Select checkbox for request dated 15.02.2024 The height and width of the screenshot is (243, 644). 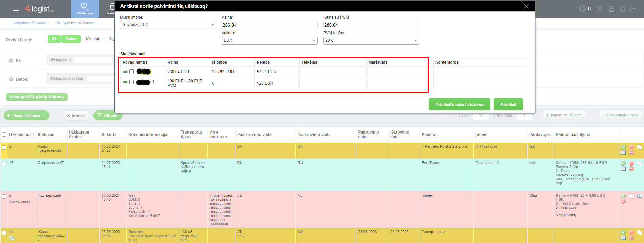4,147
